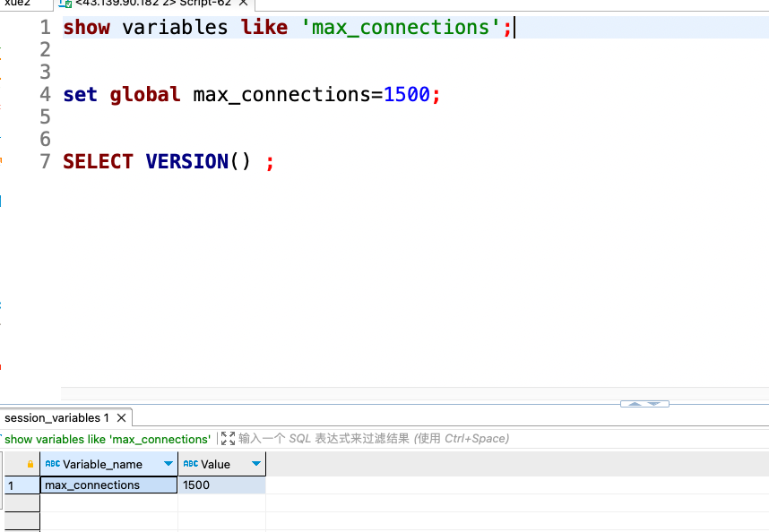Select the max_connections cell in results
This screenshot has width=769, height=532.
point(108,485)
